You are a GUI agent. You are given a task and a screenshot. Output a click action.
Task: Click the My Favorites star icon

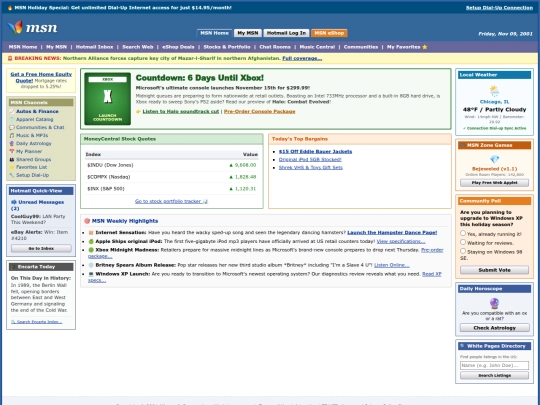[425, 47]
